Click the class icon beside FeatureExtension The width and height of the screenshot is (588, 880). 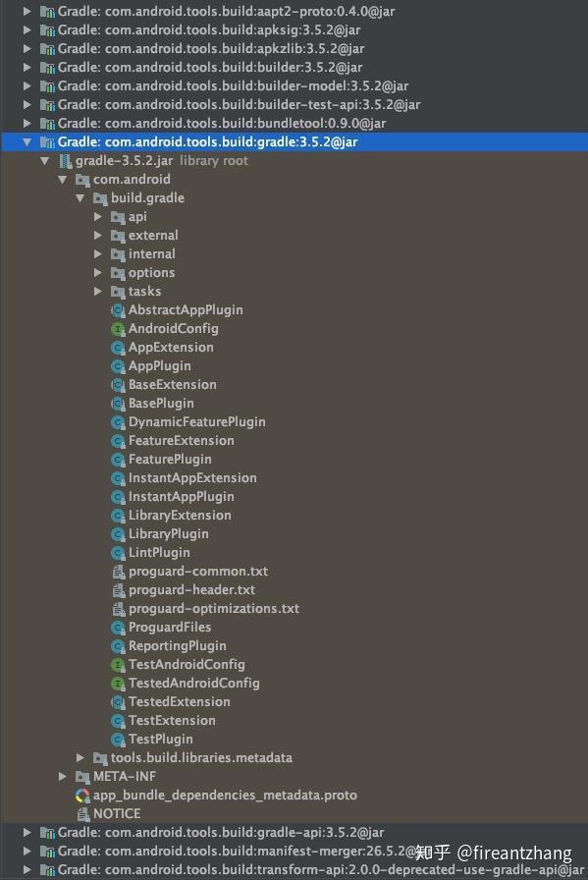tap(118, 441)
